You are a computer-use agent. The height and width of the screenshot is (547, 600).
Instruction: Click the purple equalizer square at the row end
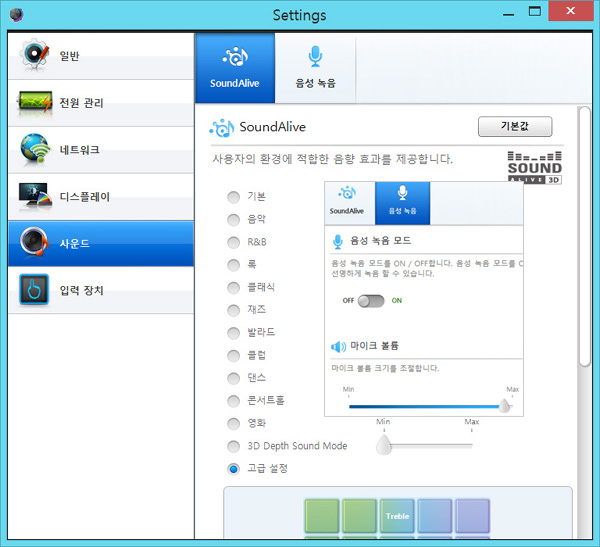pos(472,516)
